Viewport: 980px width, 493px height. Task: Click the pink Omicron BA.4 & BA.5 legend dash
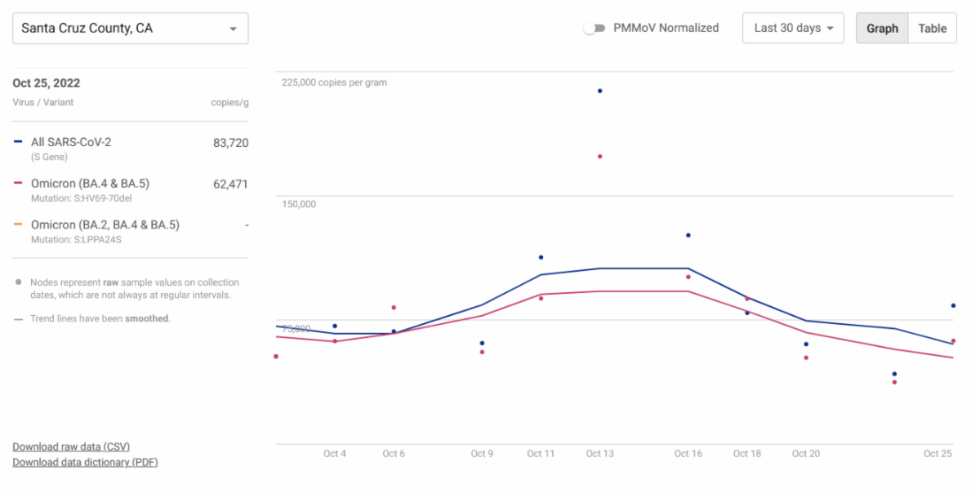pos(18,184)
